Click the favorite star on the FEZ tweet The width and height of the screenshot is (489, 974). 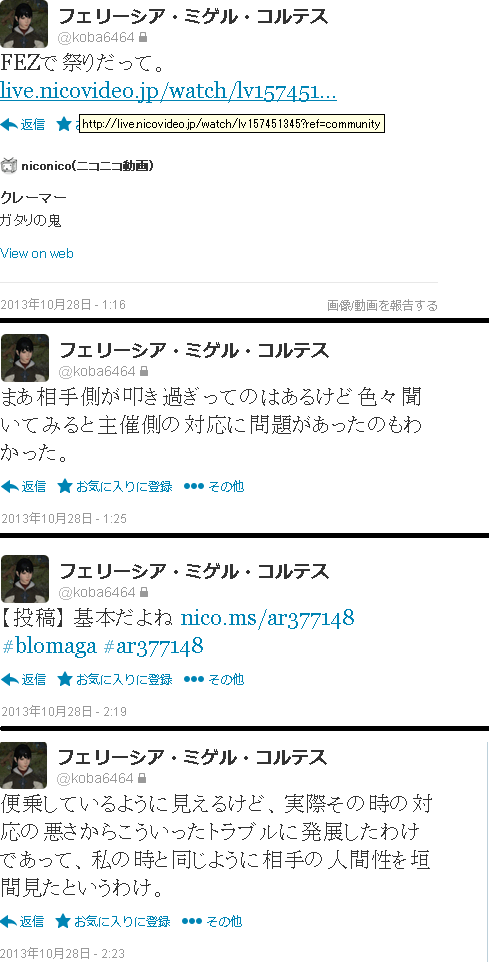point(64,124)
